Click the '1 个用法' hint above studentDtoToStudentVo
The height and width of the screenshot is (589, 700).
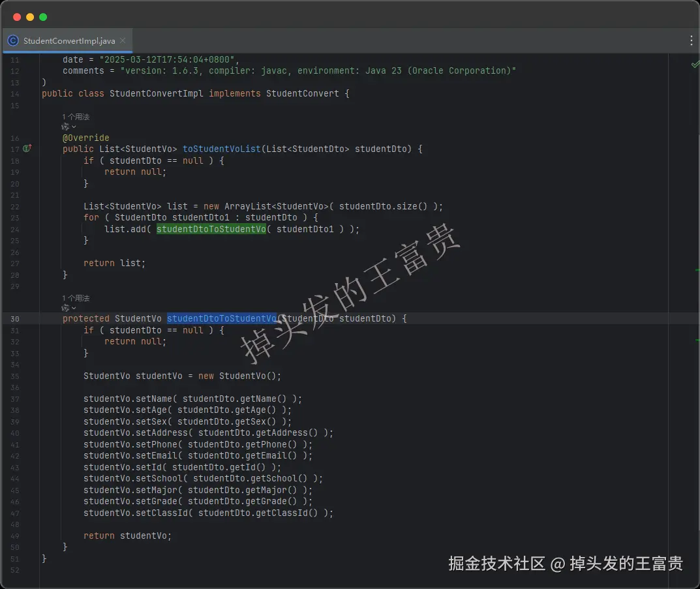[76, 298]
